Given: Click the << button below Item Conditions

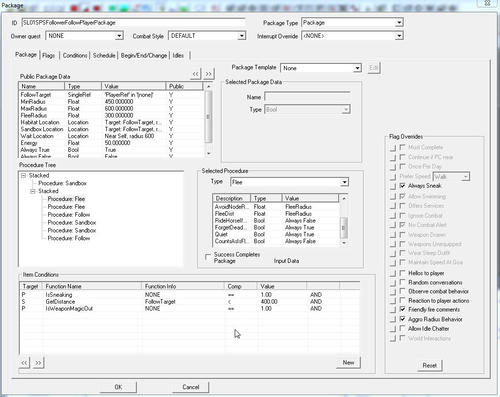Looking at the screenshot, I should coord(25,362).
